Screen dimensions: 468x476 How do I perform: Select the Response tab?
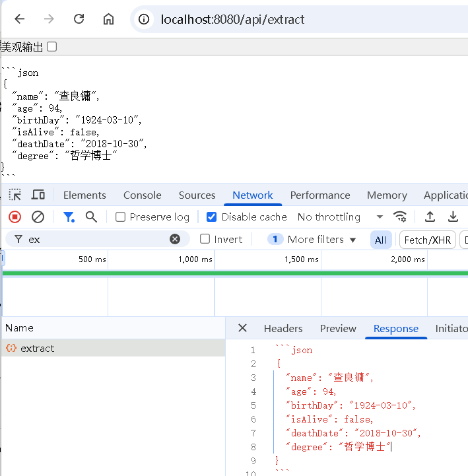coord(396,329)
